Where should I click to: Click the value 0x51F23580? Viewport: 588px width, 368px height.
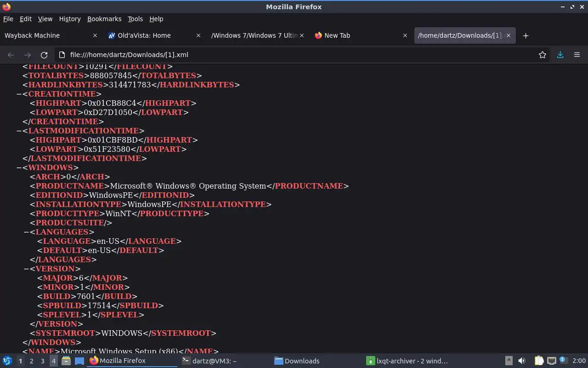pyautogui.click(x=107, y=149)
